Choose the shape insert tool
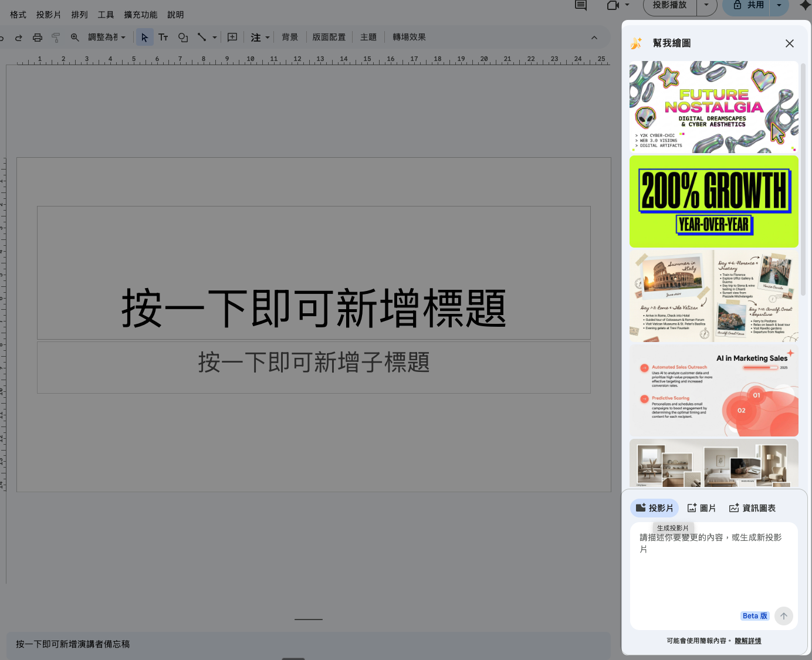 [183, 38]
